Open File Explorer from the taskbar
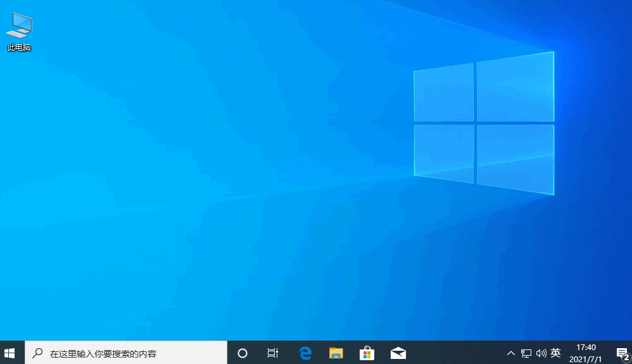Viewport: 632px width, 364px height. click(x=336, y=353)
